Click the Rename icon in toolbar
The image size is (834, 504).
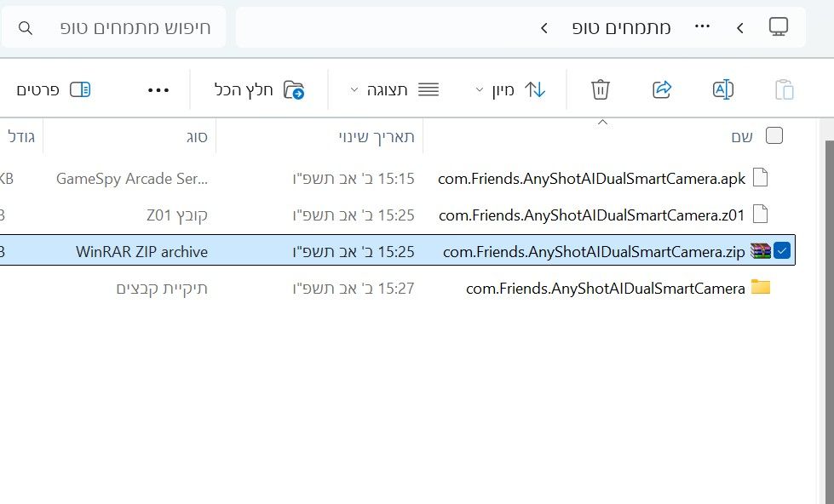pyautogui.click(x=723, y=89)
